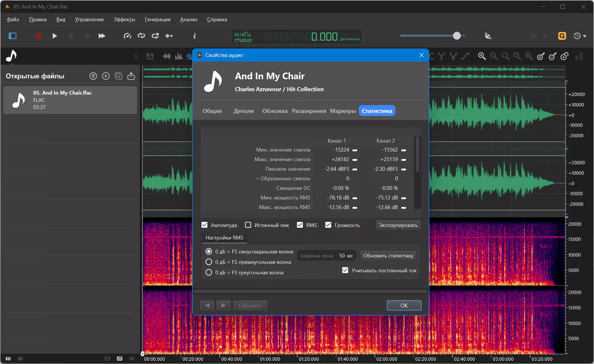Viewport: 594px width, 364px height.
Task: Click the orange magnifier search icon
Action: [562, 36]
